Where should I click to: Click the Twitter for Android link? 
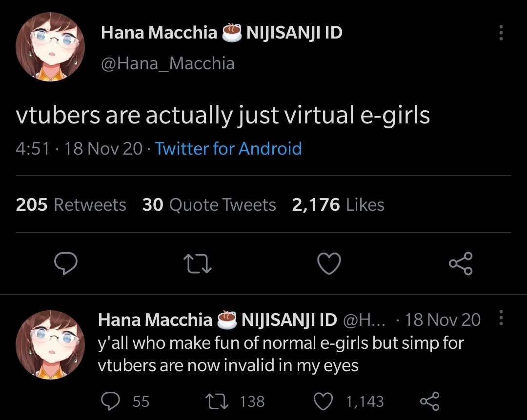tap(228, 148)
